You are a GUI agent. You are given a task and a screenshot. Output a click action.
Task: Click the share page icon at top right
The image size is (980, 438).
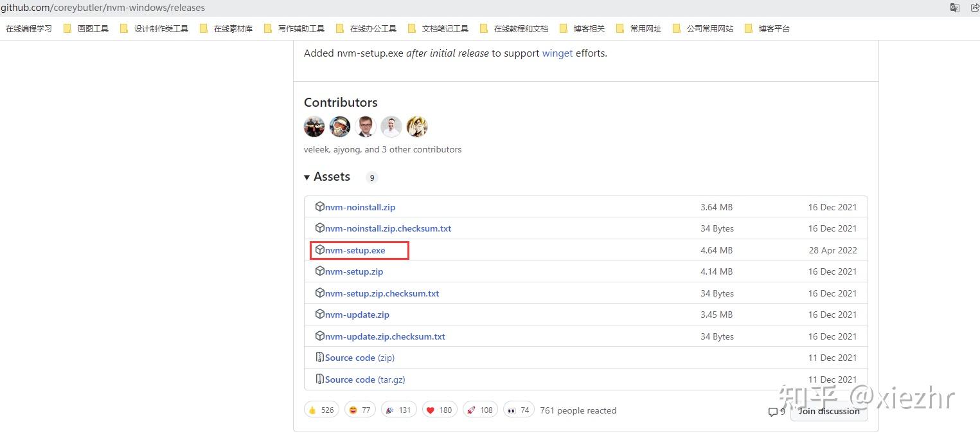click(x=974, y=8)
